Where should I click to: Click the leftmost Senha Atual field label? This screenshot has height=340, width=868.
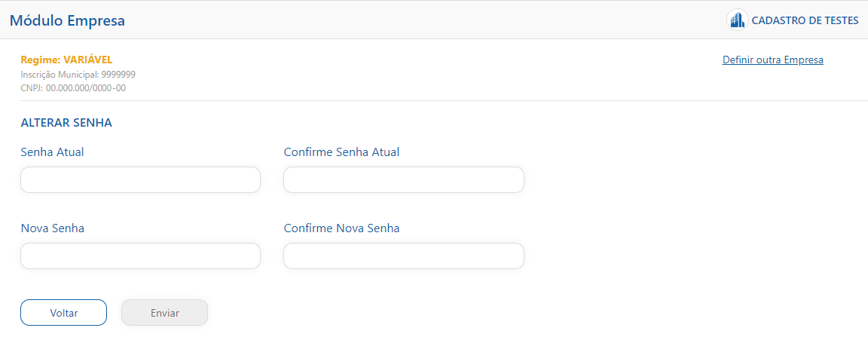coord(52,152)
